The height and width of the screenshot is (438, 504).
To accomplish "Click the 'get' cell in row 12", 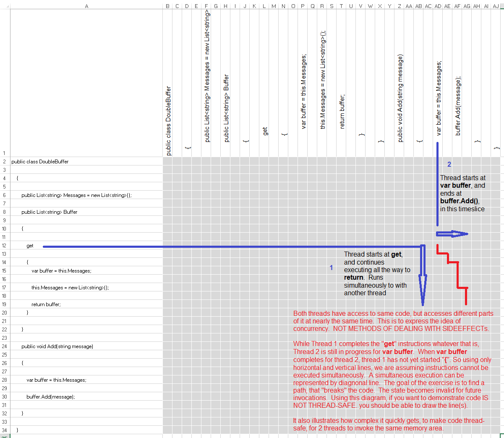I will (x=86, y=245).
